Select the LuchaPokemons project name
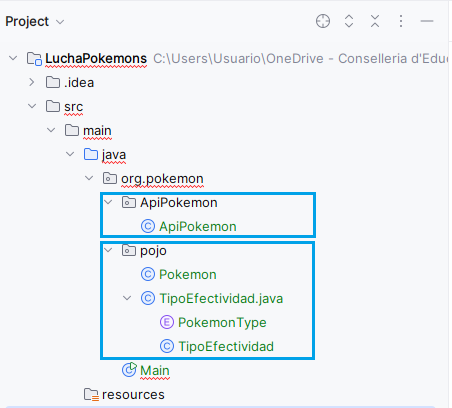The height and width of the screenshot is (408, 452). tap(96, 59)
